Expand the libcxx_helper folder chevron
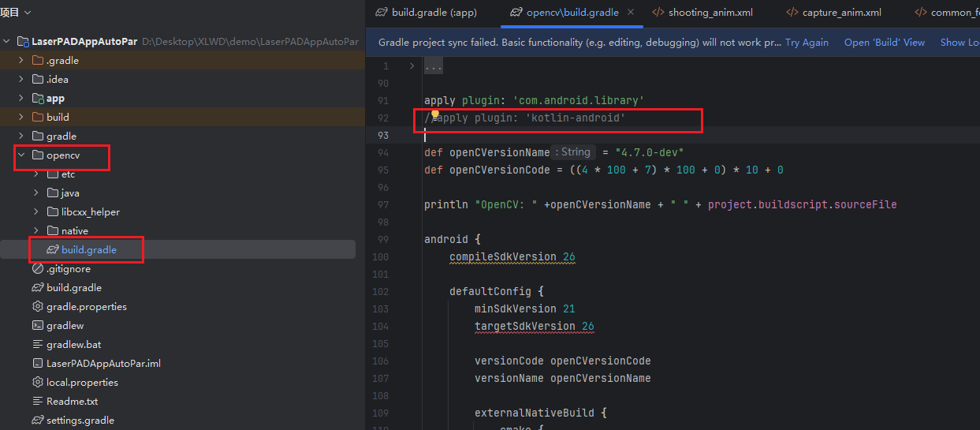Image resolution: width=980 pixels, height=430 pixels. [37, 211]
